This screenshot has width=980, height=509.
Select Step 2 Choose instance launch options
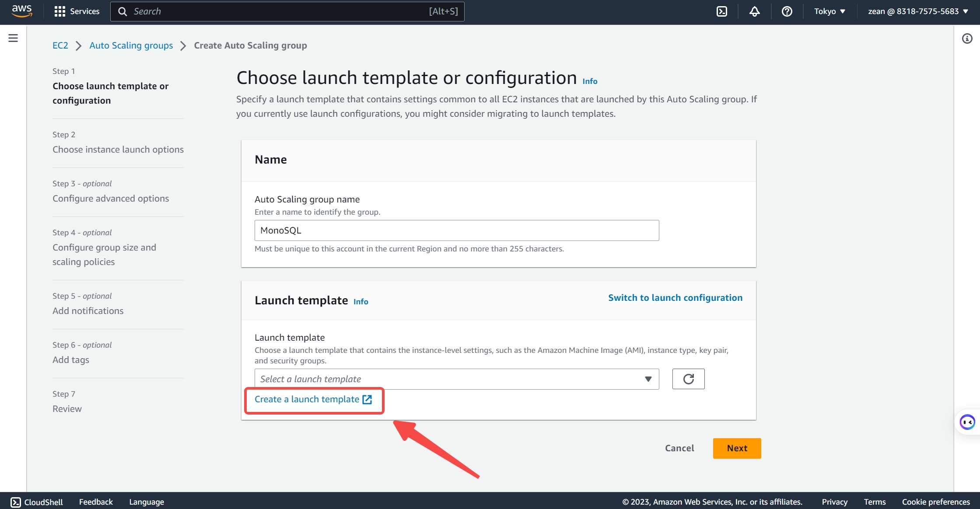click(x=118, y=150)
